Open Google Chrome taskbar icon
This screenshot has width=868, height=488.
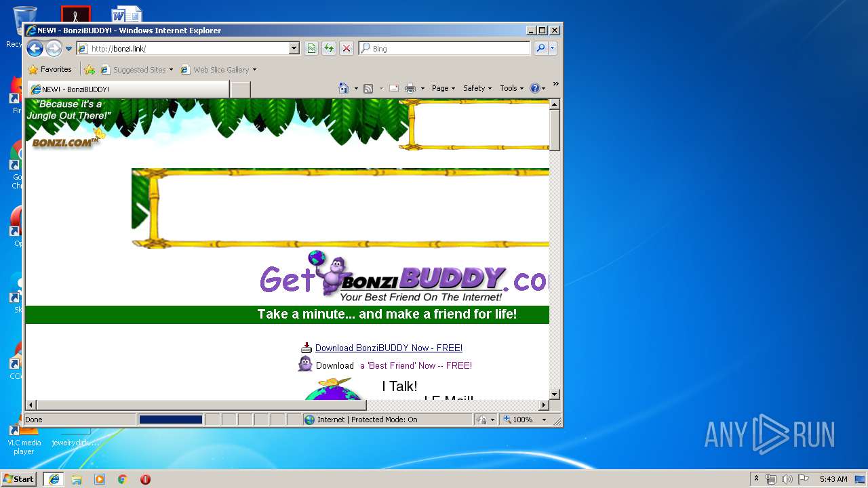coord(123,479)
